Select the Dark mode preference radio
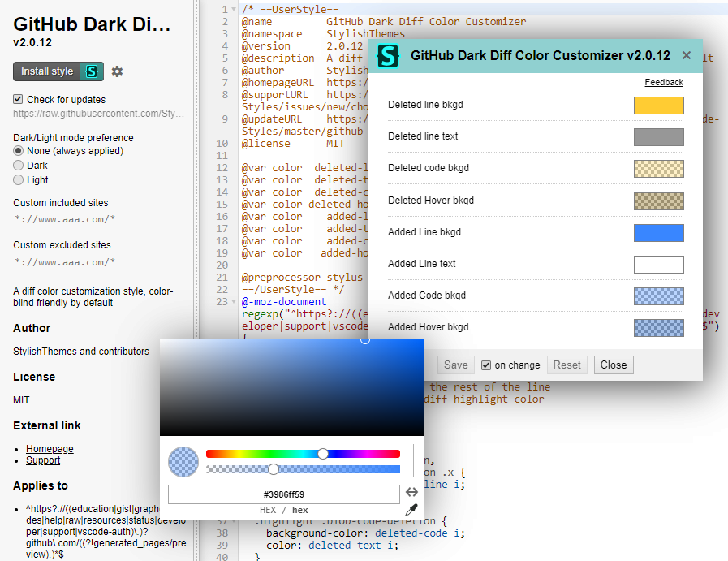This screenshot has height=561, width=728. point(18,166)
